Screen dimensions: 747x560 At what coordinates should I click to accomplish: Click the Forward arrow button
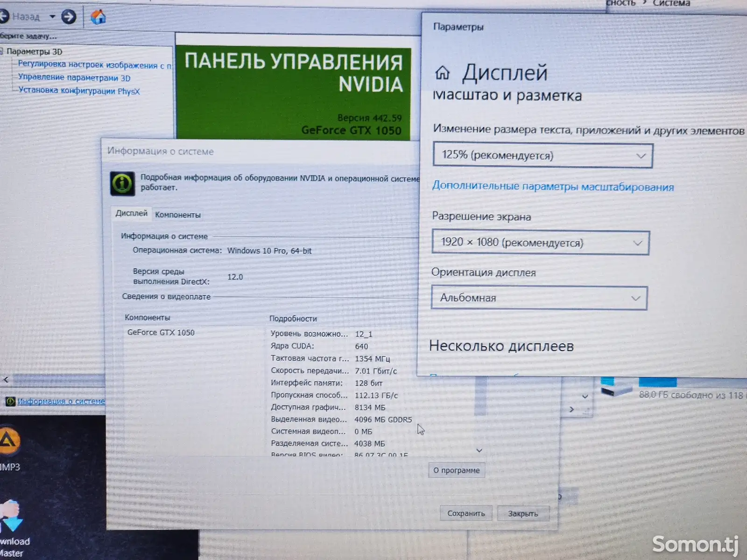point(69,17)
